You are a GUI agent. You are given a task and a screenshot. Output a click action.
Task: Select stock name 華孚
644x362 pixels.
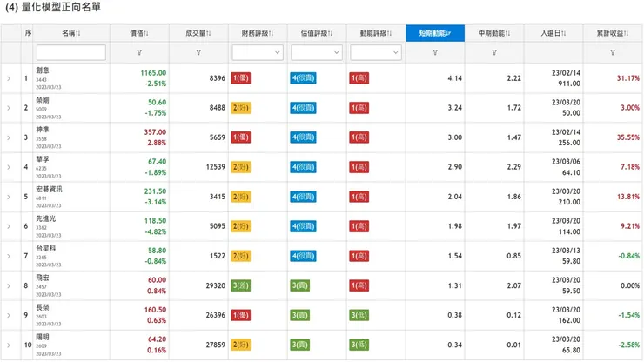pos(43,159)
